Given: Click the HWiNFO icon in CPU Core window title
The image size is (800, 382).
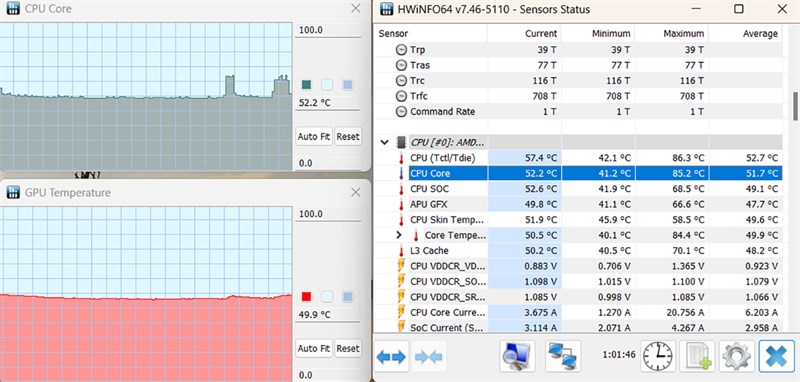Looking at the screenshot, I should [13, 8].
